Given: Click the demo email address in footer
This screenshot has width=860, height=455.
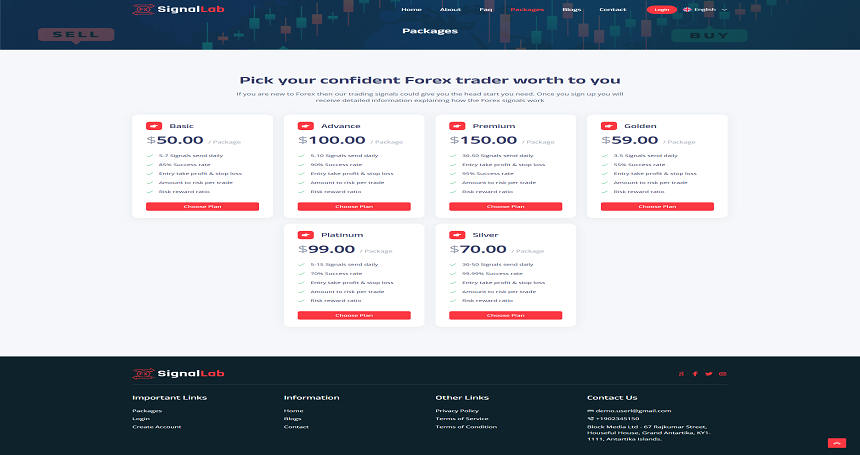Looking at the screenshot, I should (x=629, y=411).
